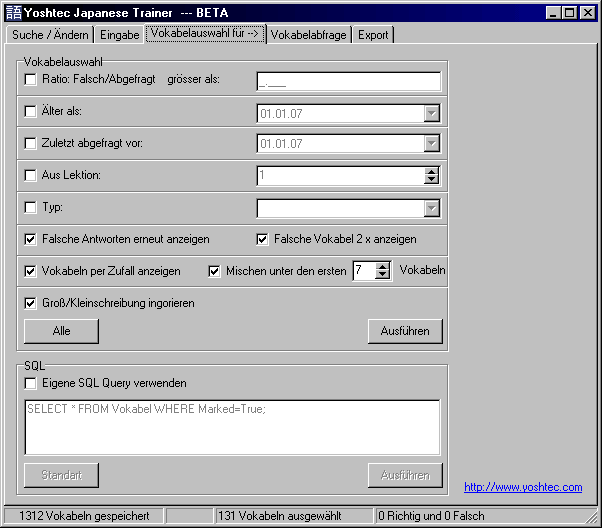
Task: Switch to the Suche / Ändern tab
Action: (x=50, y=35)
